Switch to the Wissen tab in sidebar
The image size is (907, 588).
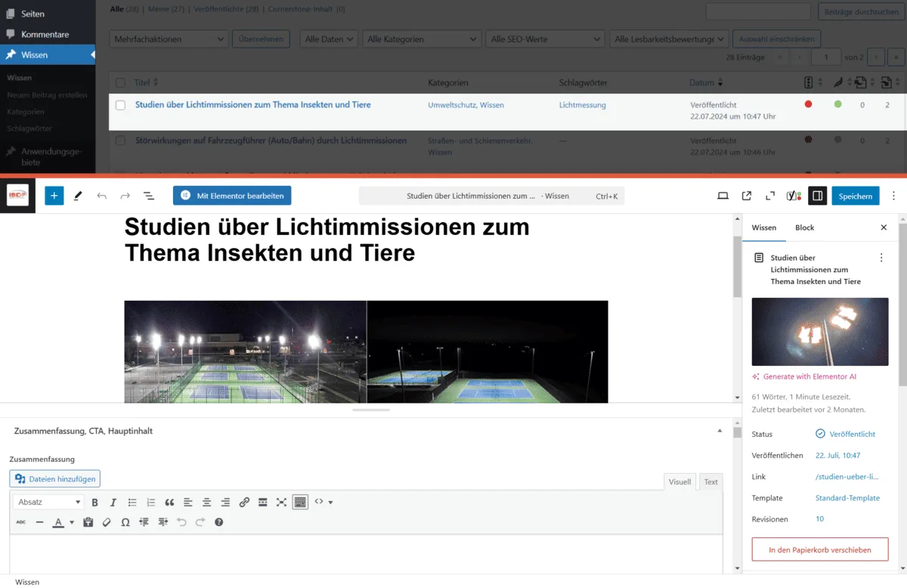coord(764,227)
